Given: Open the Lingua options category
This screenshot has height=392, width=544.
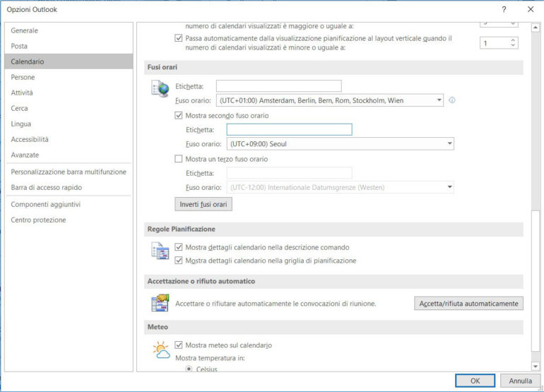Looking at the screenshot, I should point(69,124).
